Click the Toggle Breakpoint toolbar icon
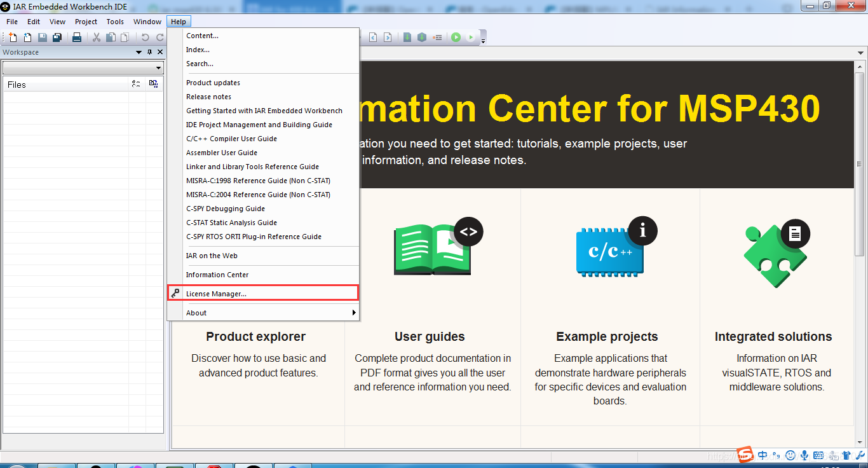Screen dimensions: 868x468 (x=437, y=38)
